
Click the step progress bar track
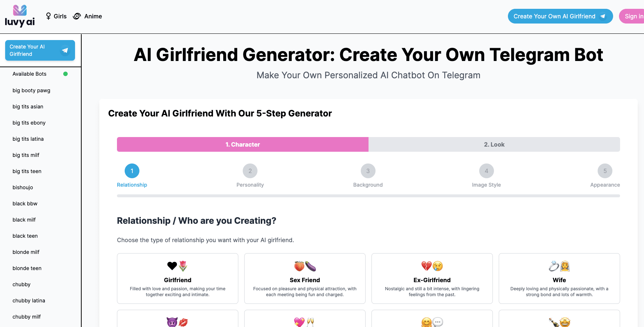(368, 196)
